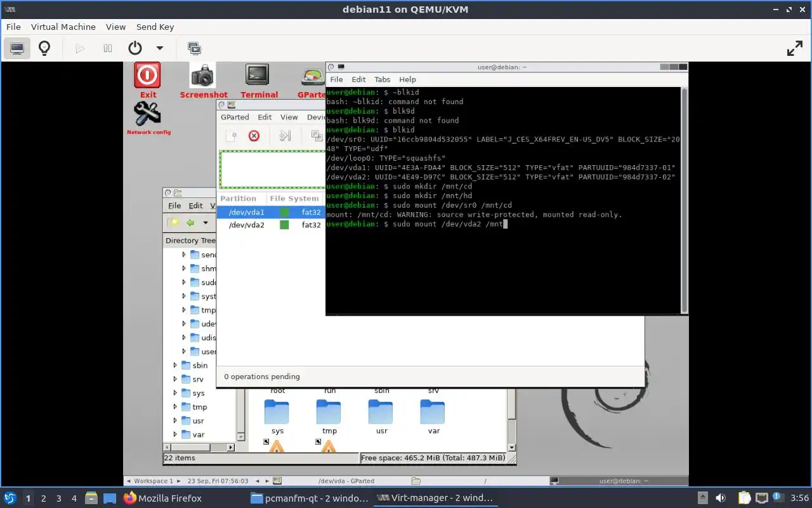Expand the shm entry in directory tree

coord(184,269)
